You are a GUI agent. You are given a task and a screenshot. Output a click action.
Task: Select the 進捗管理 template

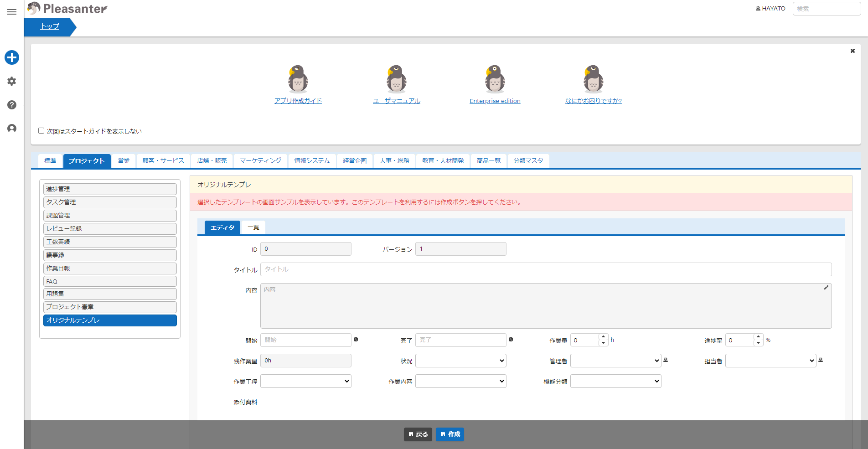(110, 189)
